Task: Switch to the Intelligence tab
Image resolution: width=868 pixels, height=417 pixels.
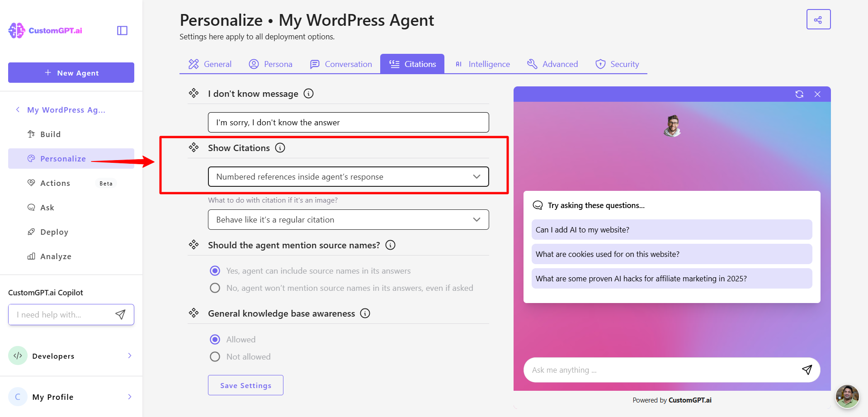Action: pos(482,64)
